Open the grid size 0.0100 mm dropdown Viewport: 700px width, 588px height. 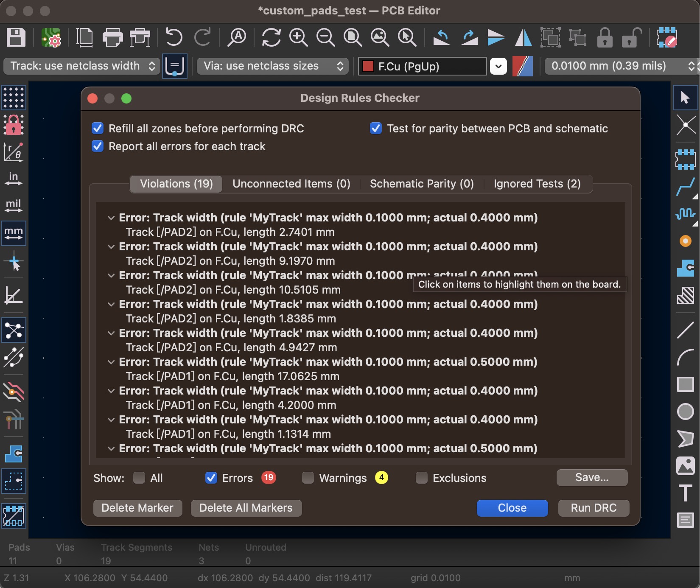click(622, 66)
